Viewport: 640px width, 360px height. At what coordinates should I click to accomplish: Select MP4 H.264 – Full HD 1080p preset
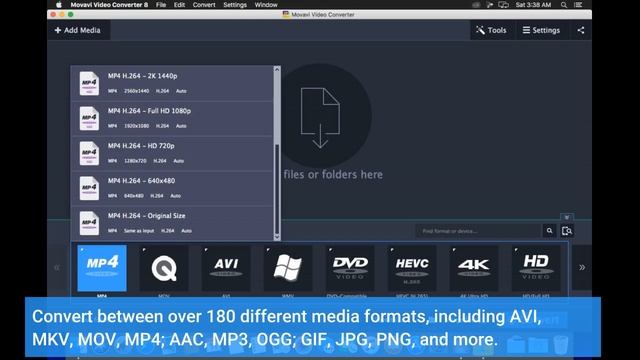[172, 118]
